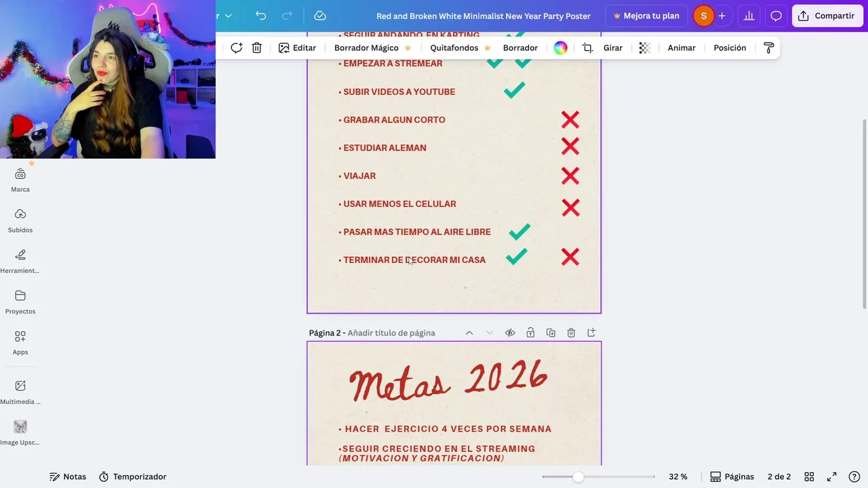Click the Añadir título de página field

391,333
